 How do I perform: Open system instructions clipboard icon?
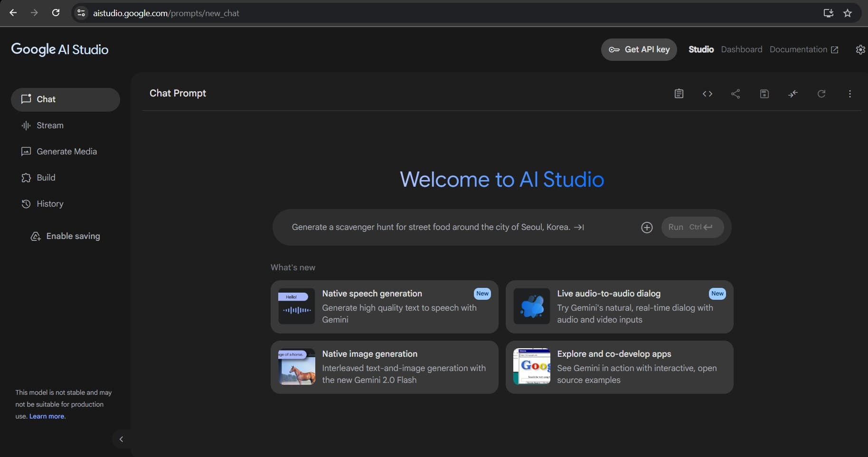click(x=679, y=94)
